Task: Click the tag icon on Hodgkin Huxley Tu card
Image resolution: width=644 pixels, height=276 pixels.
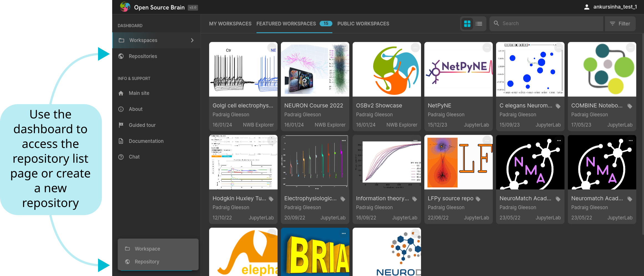Action: tap(271, 199)
